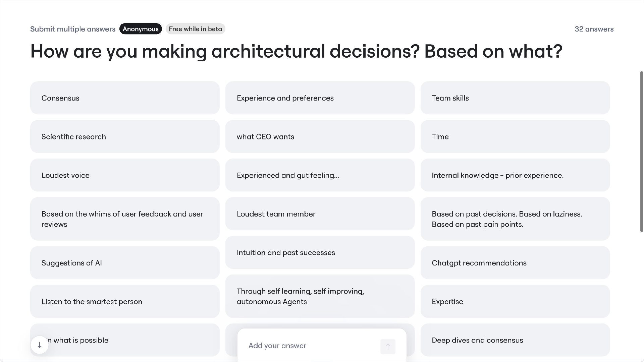The height and width of the screenshot is (362, 644).
Task: Click the Chatgpt recommendations card
Action: coord(515,263)
